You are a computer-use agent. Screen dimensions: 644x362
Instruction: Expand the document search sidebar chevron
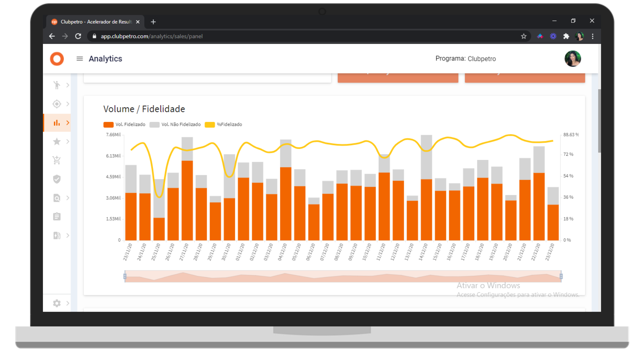[68, 198]
